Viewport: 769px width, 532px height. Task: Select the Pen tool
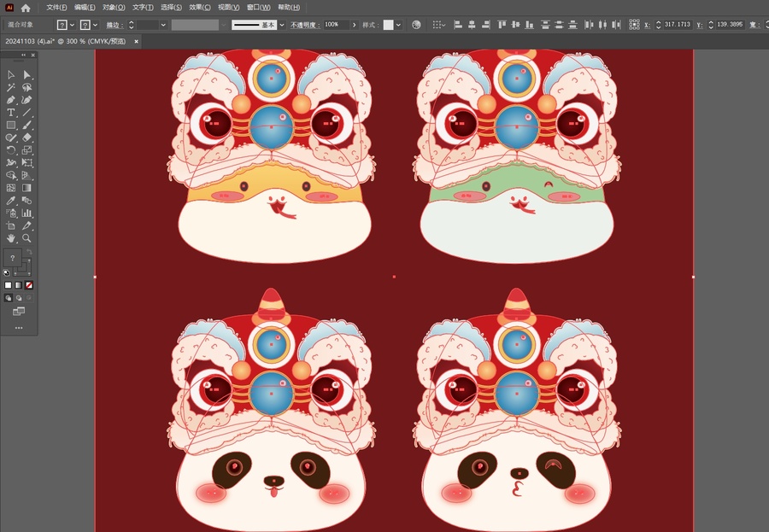[11, 100]
